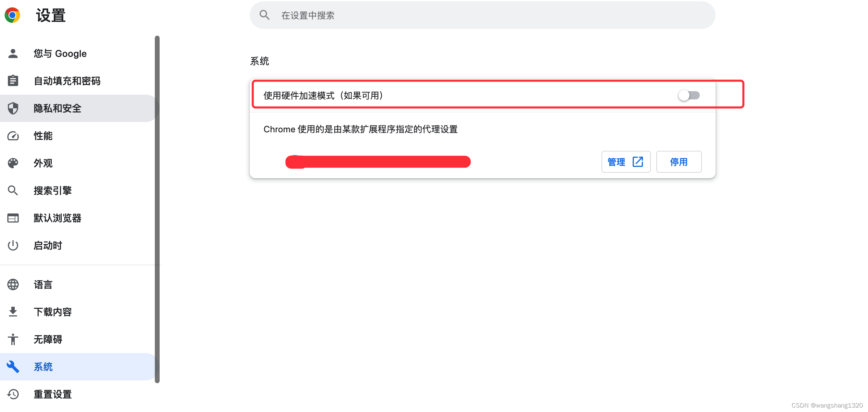Viewport: 868px width, 412px height.
Task: Focus the 在设置中搜索 search field
Action: tap(482, 15)
